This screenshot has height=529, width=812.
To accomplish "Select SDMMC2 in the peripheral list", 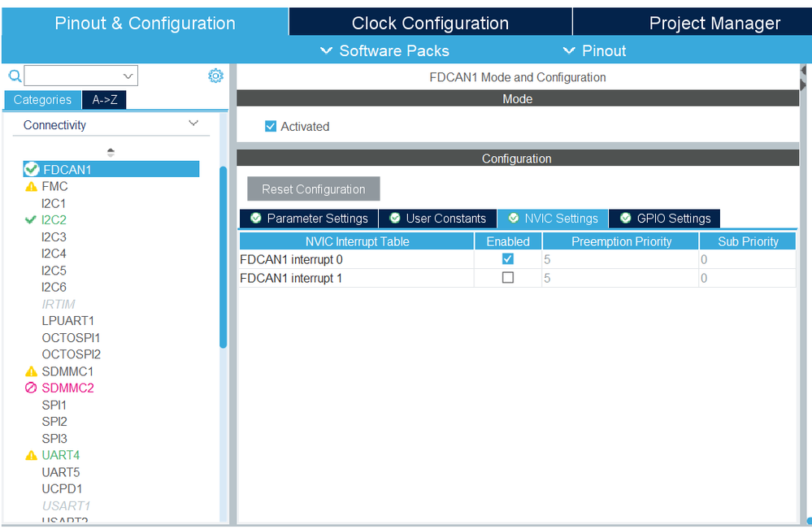I will (67, 388).
